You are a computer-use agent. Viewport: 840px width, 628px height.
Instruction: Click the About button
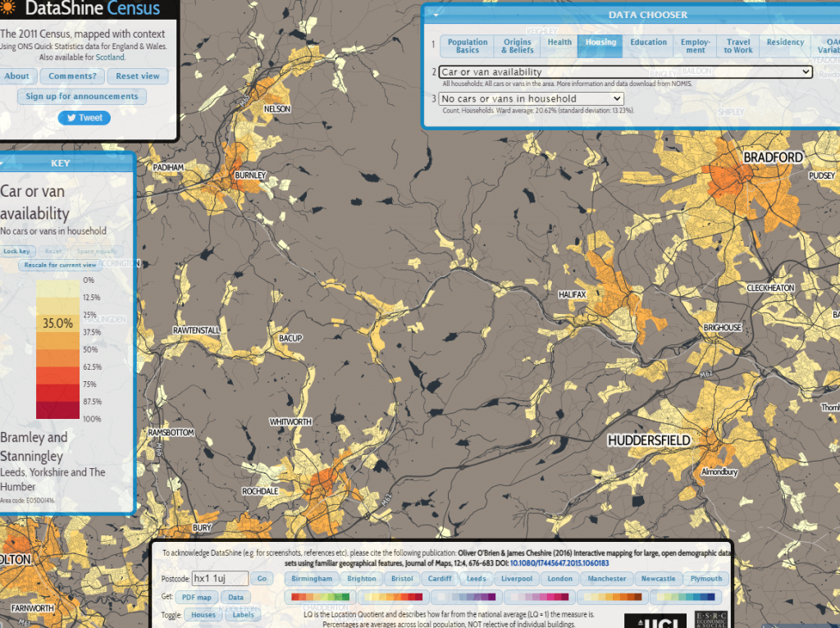[x=16, y=76]
